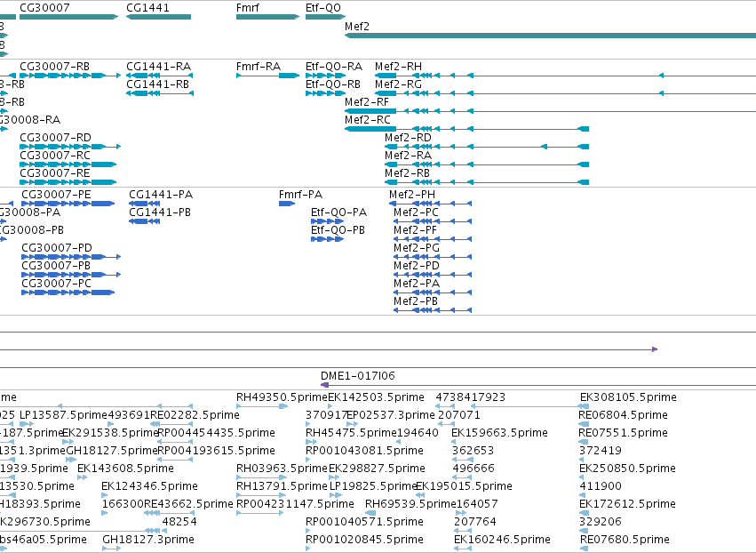Click transcript label CG30007-RB
Viewport: 756px width, 553px height.
(54, 67)
